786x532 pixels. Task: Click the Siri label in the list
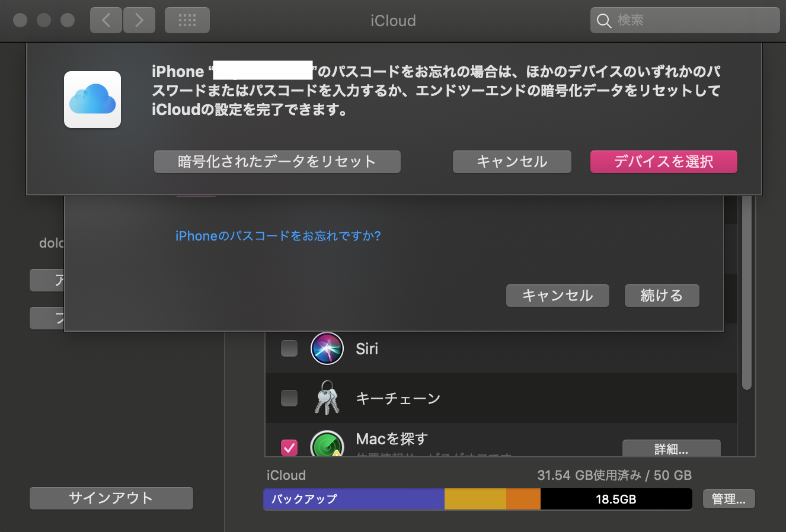[x=367, y=349]
